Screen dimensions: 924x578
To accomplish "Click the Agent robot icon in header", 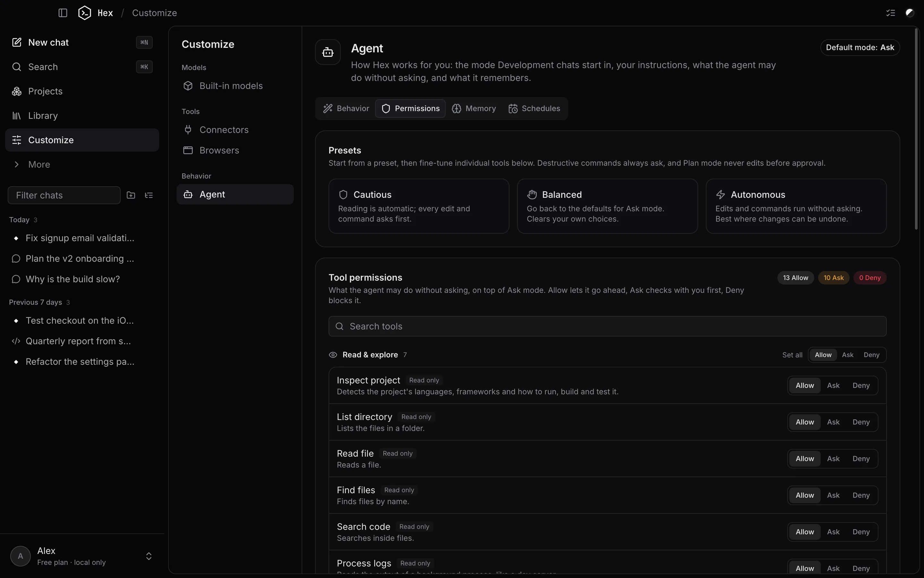I will click(328, 52).
